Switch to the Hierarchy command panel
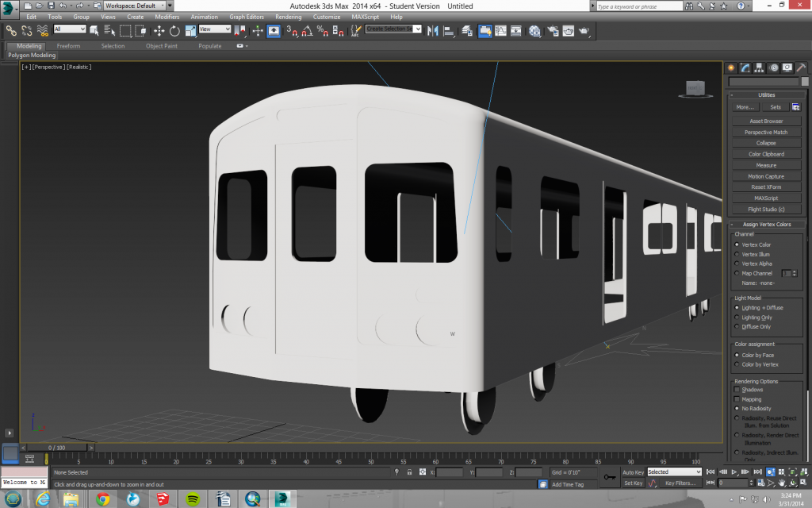The image size is (812, 508). [x=759, y=68]
